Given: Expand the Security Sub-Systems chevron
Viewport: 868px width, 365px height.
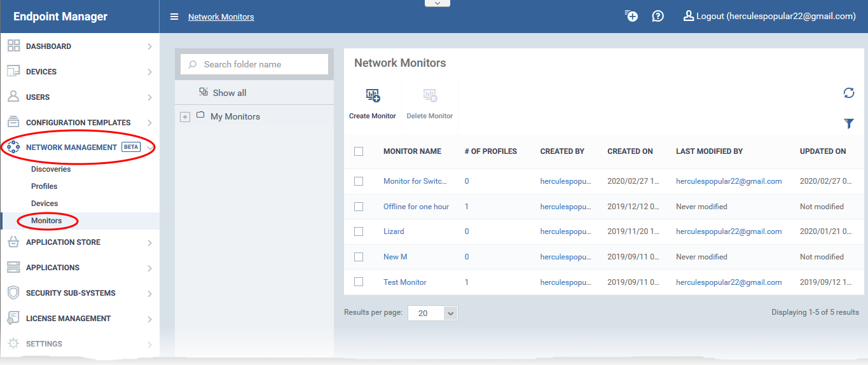Looking at the screenshot, I should point(149,294).
